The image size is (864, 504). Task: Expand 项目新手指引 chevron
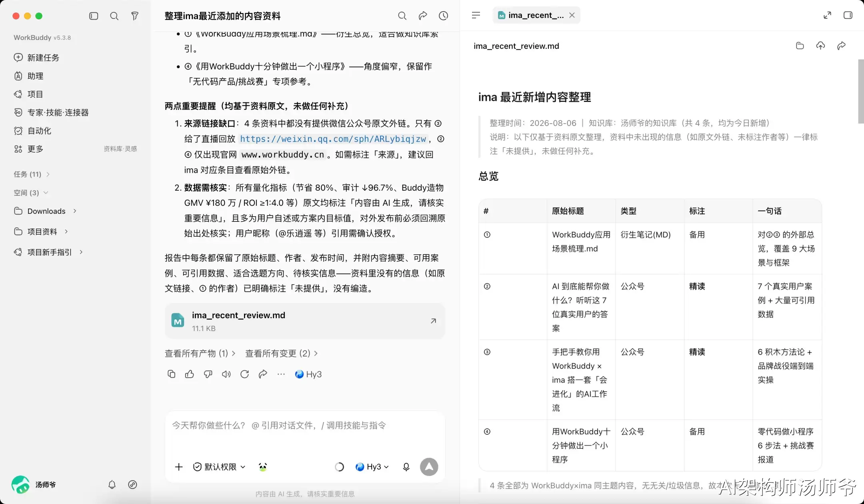tap(81, 252)
